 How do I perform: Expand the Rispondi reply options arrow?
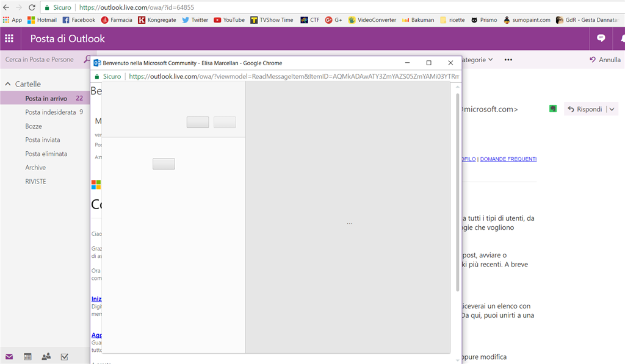(612, 109)
